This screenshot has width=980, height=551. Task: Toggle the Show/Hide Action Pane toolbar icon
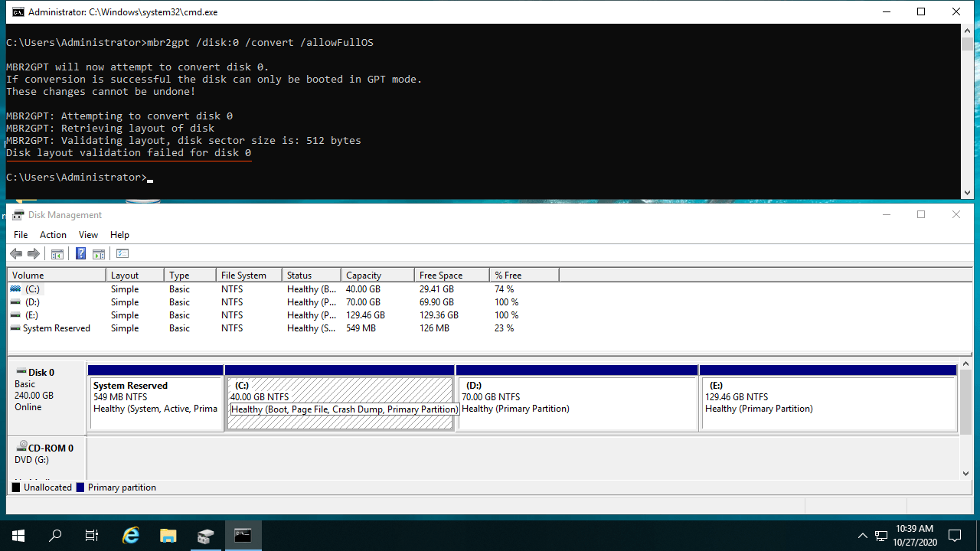pyautogui.click(x=98, y=254)
